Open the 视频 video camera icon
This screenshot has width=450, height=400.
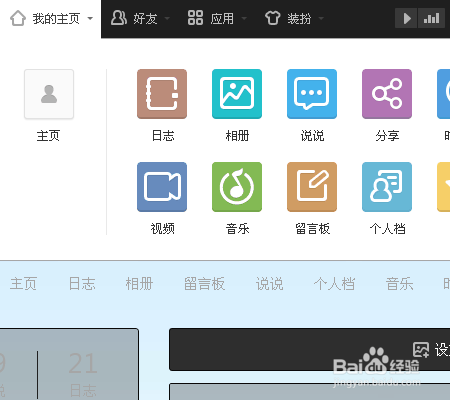(162, 187)
